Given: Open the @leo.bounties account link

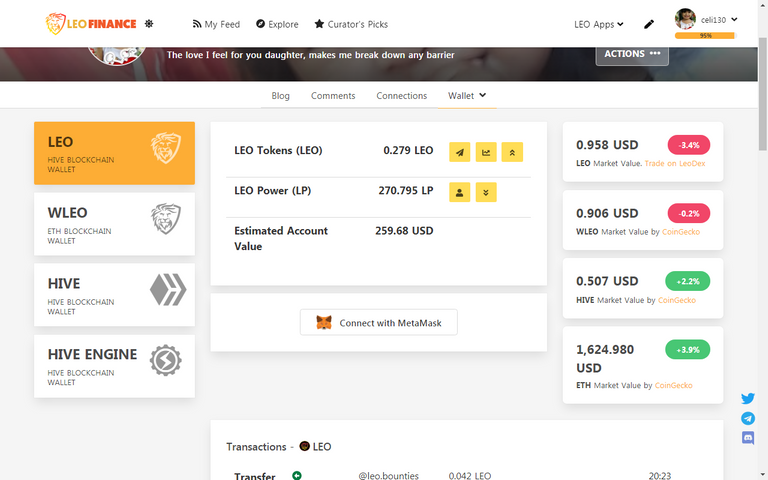Looking at the screenshot, I should pyautogui.click(x=388, y=476).
